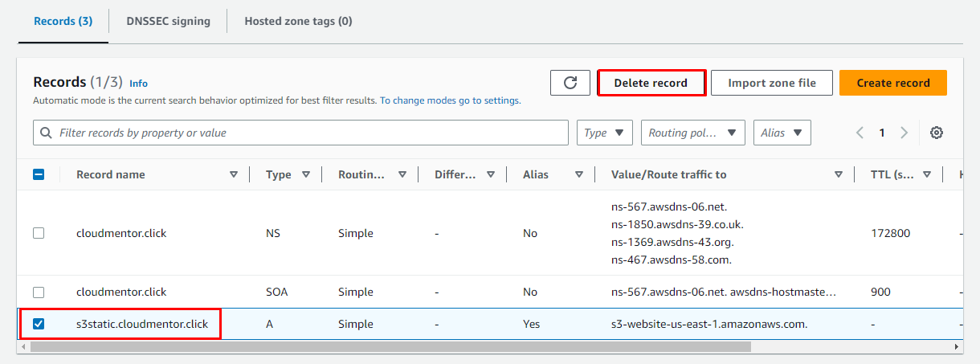Viewport: 980px width, 364px height.
Task: Sort by Value/Route traffic to arrow
Action: (x=839, y=174)
